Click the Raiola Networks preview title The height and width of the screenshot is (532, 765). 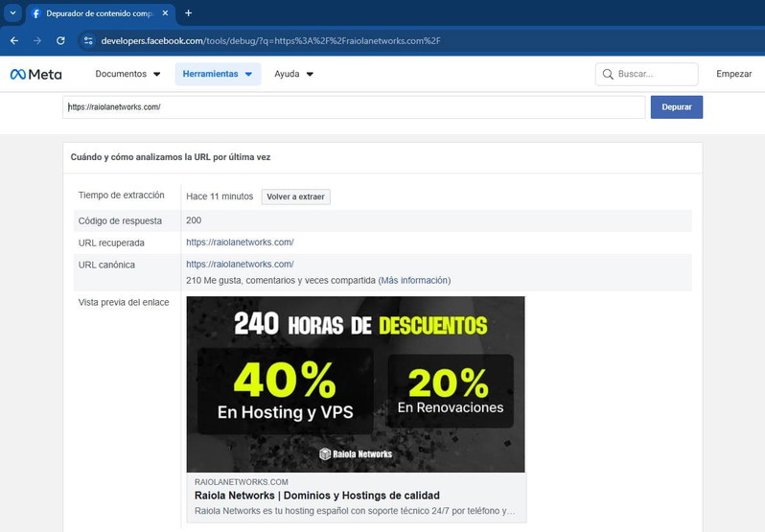click(x=317, y=496)
